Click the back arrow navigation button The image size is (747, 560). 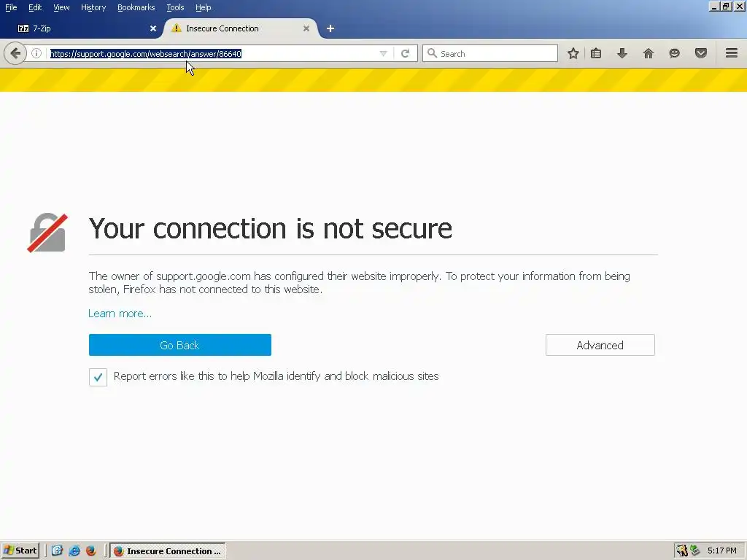coord(15,53)
